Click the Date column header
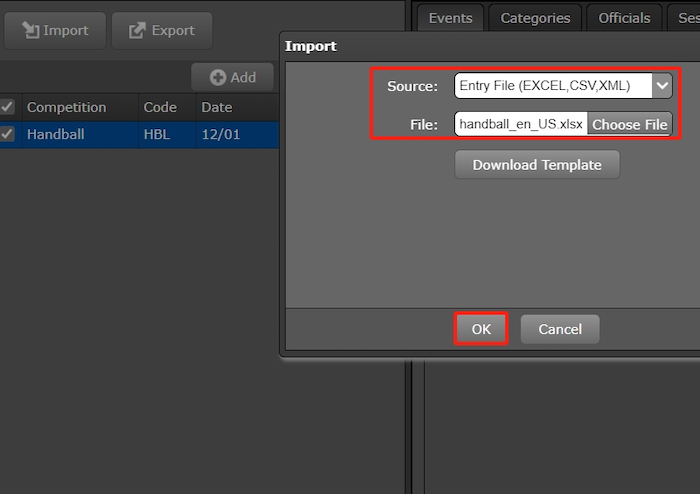The image size is (700, 494). pyautogui.click(x=216, y=107)
